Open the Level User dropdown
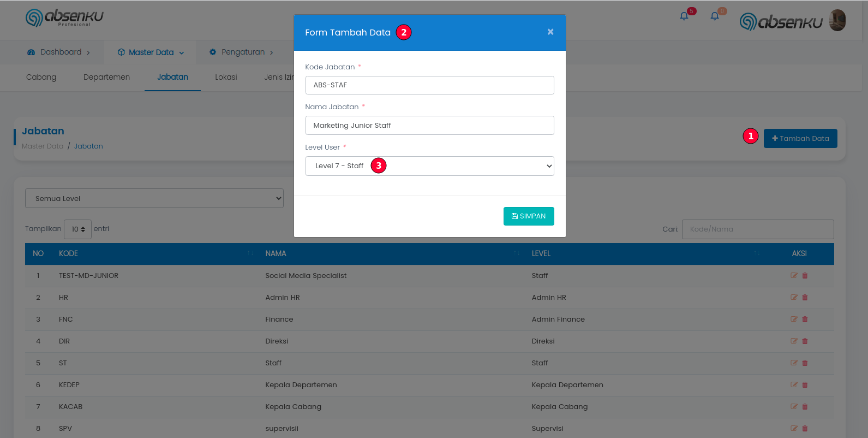The height and width of the screenshot is (438, 868). (429, 166)
